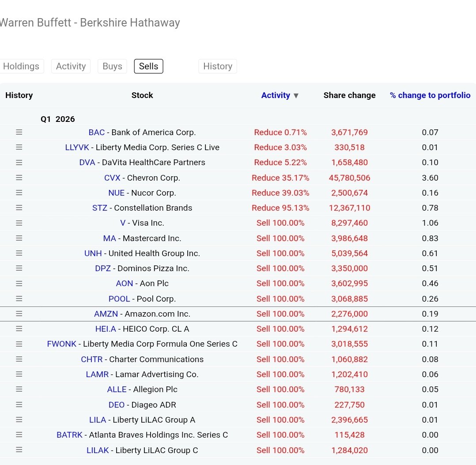Image resolution: width=476 pixels, height=465 pixels.
Task: Open the CVX ticker link
Action: pyautogui.click(x=112, y=178)
